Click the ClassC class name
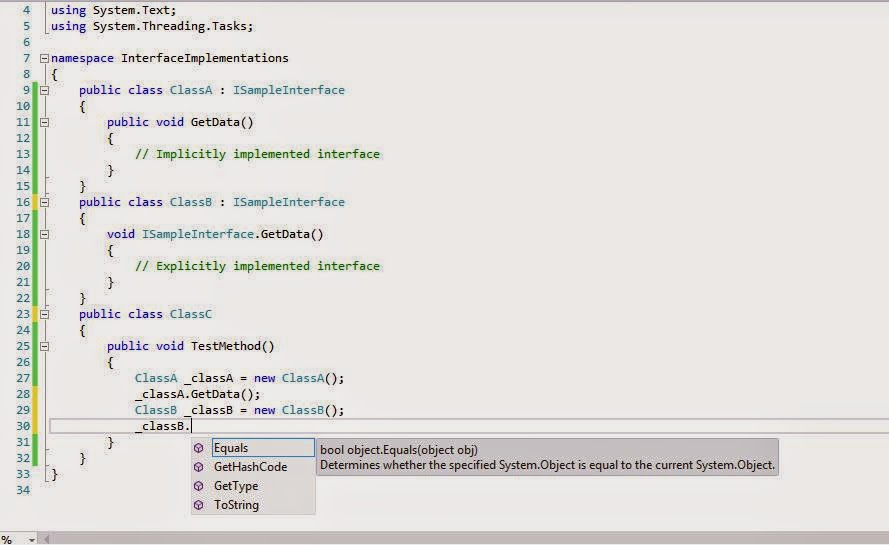 [190, 314]
